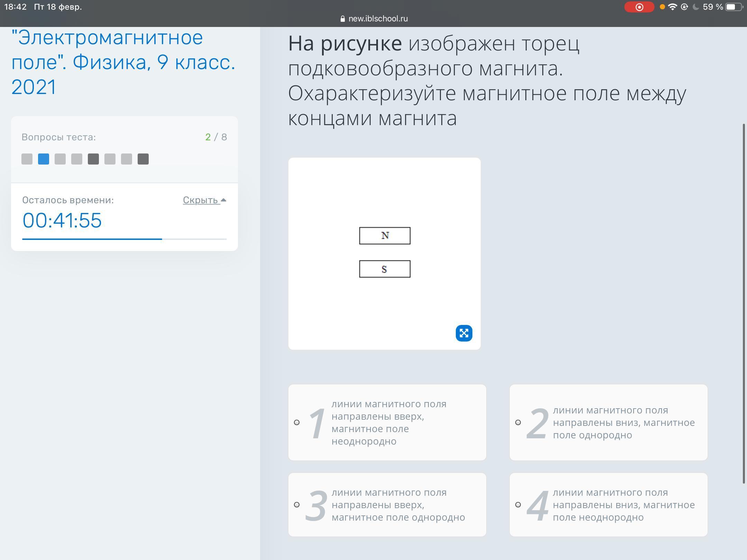Expand the magnet image to fullscreen

tap(464, 333)
